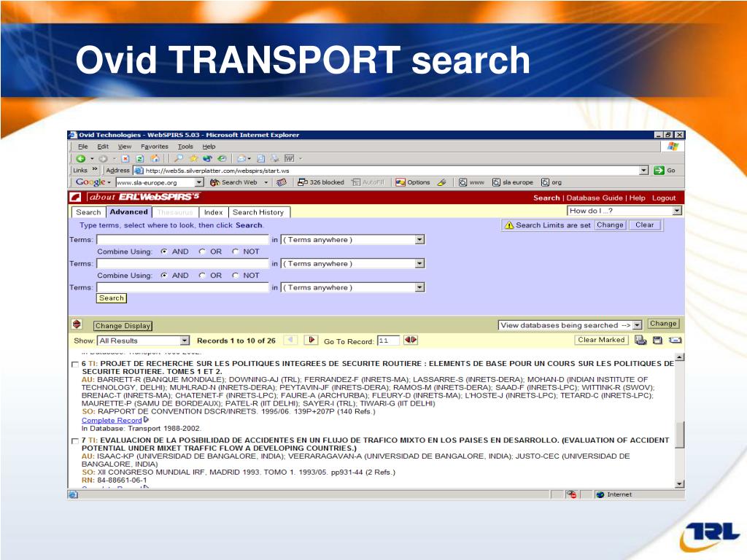Click the 326 blocked popup blocker

[321, 182]
